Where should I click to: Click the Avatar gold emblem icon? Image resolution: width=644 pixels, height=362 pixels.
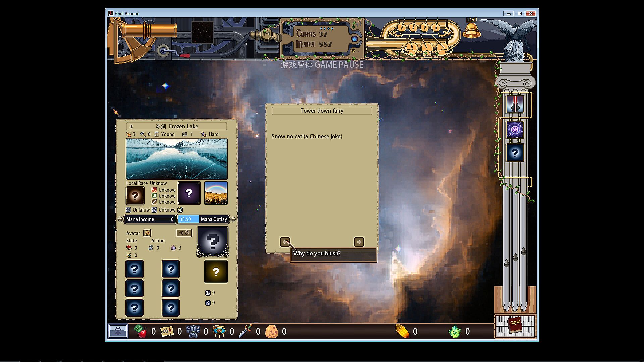tap(147, 233)
